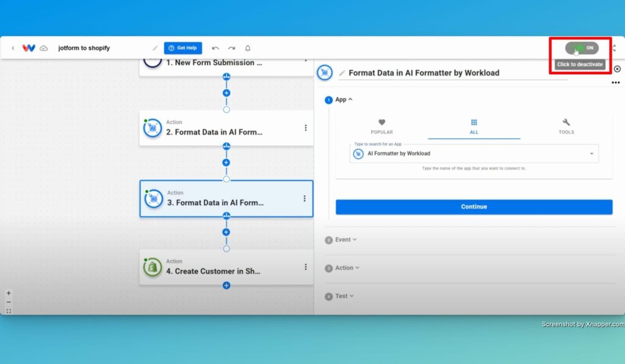Image resolution: width=625 pixels, height=364 pixels.
Task: Edit workflow name with pencil icon
Action: pos(155,48)
